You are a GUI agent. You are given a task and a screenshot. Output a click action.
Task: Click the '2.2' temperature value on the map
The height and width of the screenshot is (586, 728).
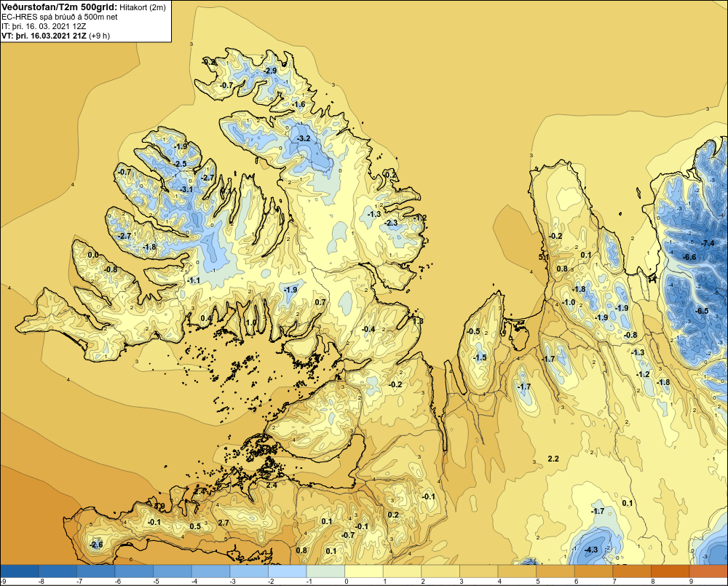[x=553, y=459]
